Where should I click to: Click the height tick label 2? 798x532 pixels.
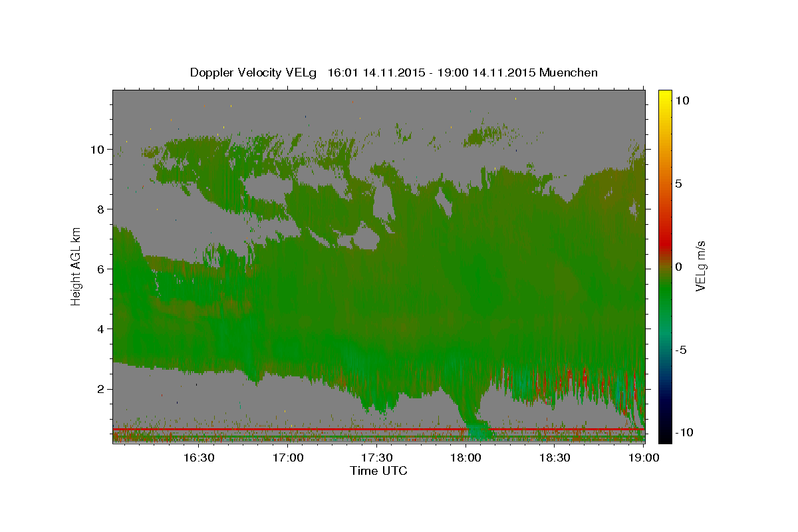click(x=102, y=389)
